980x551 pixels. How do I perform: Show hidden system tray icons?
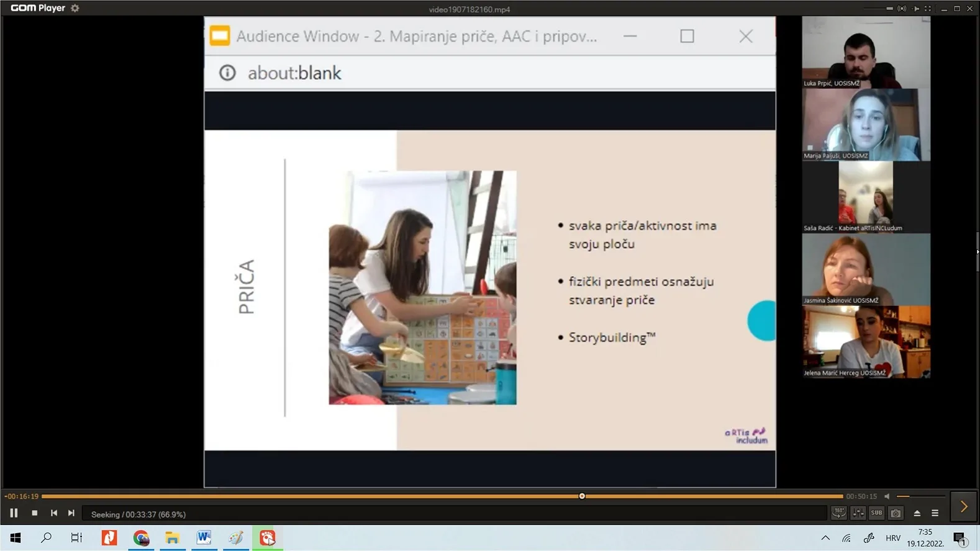(x=825, y=538)
